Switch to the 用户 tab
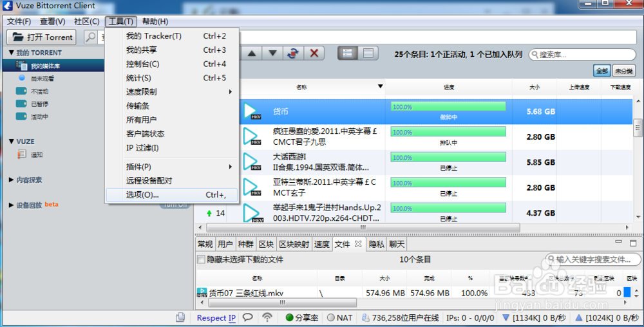Screen dimensions: 644x327 coord(225,244)
